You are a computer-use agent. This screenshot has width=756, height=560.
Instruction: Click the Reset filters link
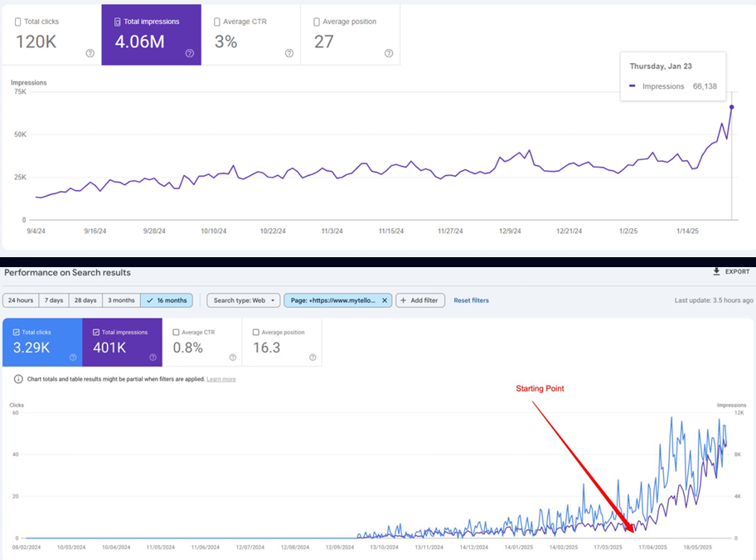tap(471, 300)
